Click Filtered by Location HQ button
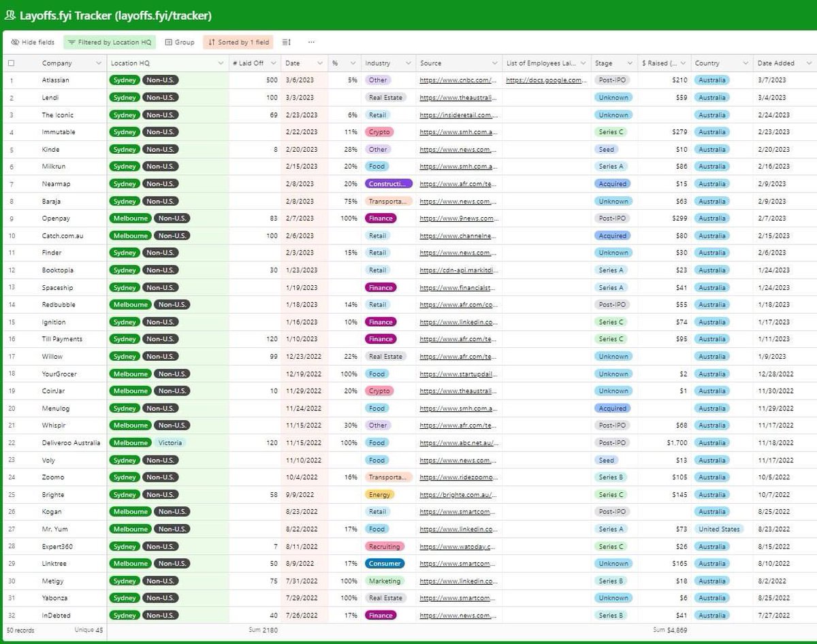The width and height of the screenshot is (817, 644). click(110, 42)
